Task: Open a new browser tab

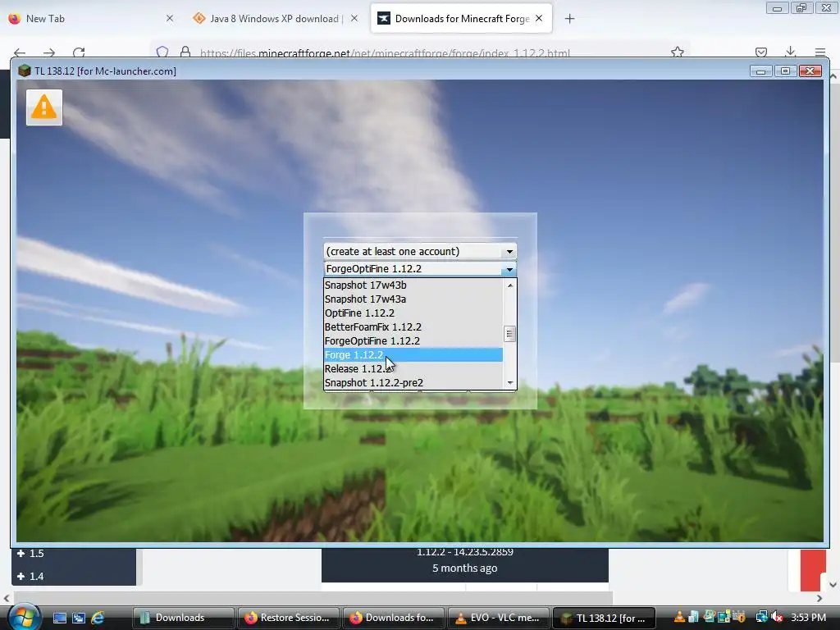Action: 569,19
